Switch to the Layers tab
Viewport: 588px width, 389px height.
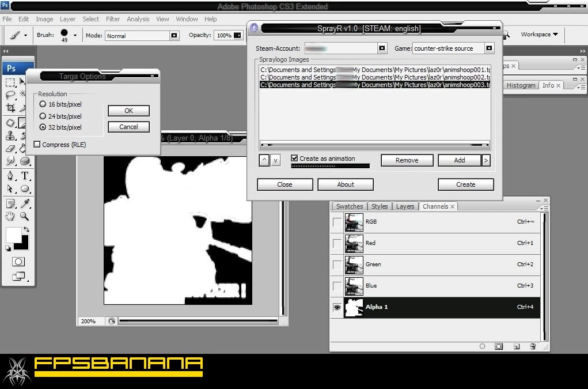(405, 206)
